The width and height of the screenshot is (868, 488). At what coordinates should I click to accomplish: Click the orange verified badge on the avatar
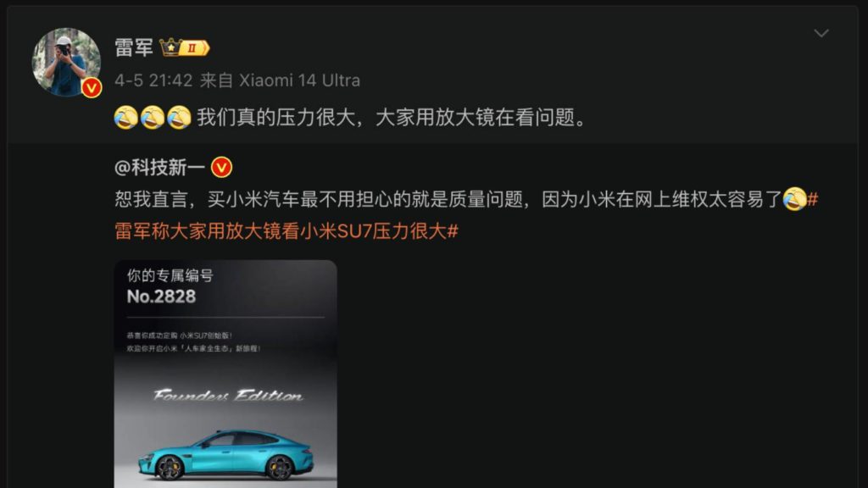[x=92, y=87]
